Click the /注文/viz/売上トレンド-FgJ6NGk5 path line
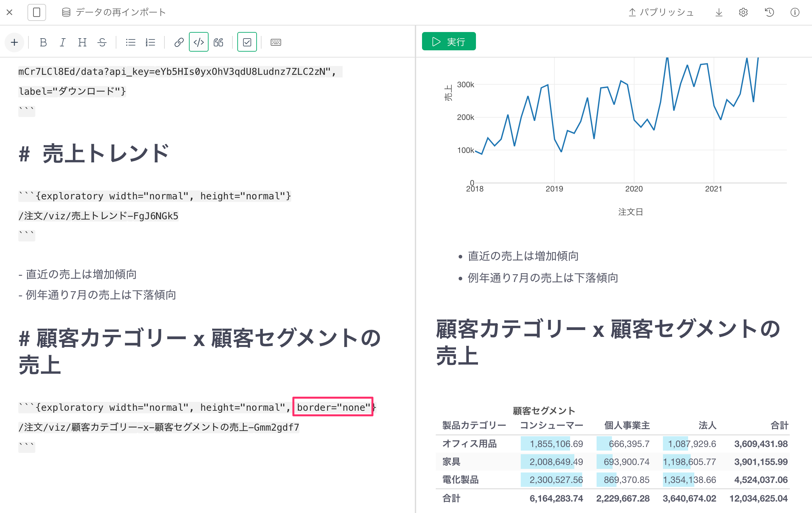The height and width of the screenshot is (513, 812). click(98, 216)
